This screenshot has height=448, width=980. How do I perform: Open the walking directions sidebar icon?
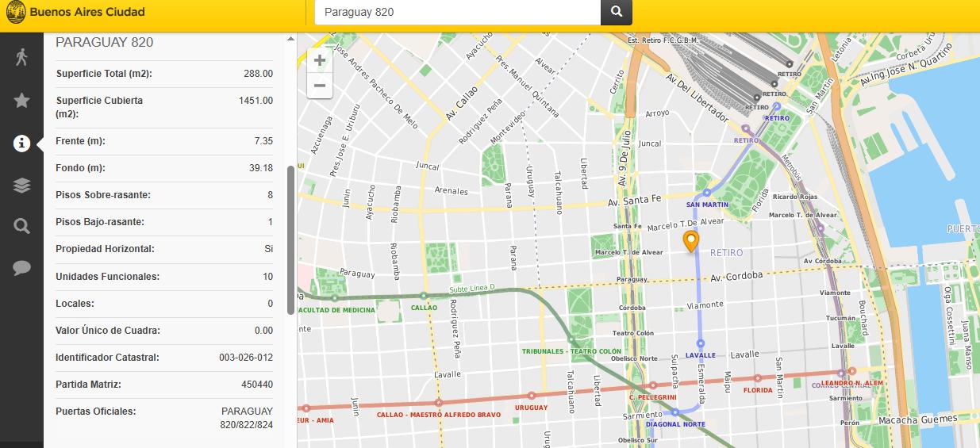point(21,56)
